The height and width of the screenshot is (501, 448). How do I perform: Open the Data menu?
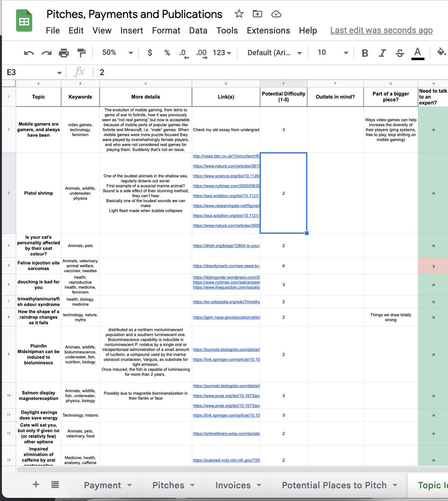[x=198, y=30]
